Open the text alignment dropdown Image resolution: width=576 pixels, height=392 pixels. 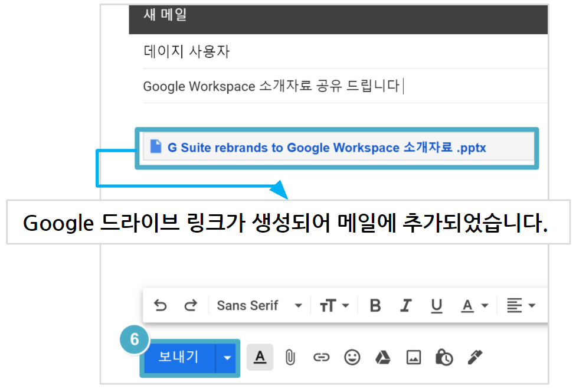tap(521, 305)
